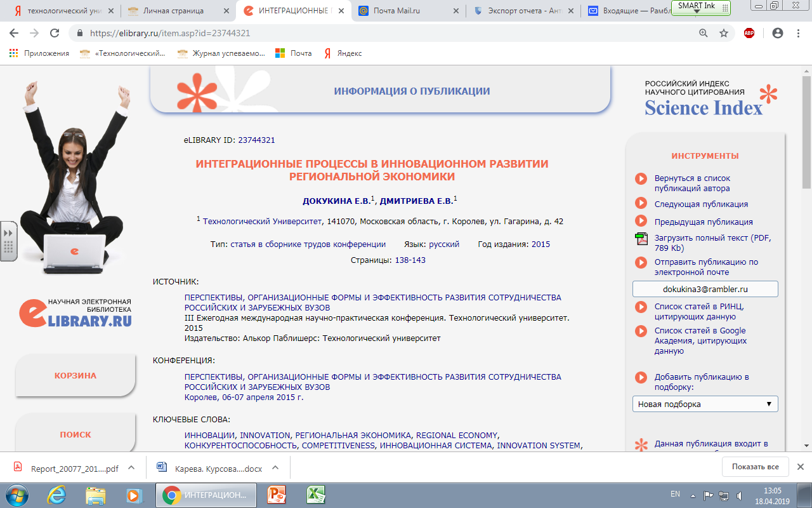Open the Новая подборка dropdown
This screenshot has width=812, height=508.
(x=705, y=404)
